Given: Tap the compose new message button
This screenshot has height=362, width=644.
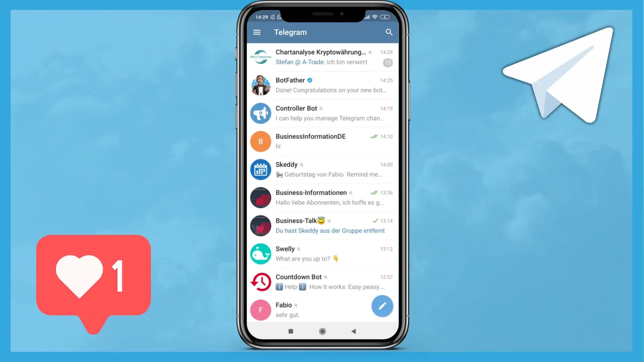Looking at the screenshot, I should click(382, 305).
